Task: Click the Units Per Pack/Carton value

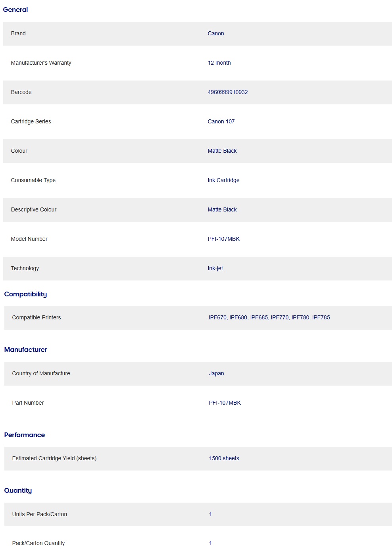Action: (210, 514)
